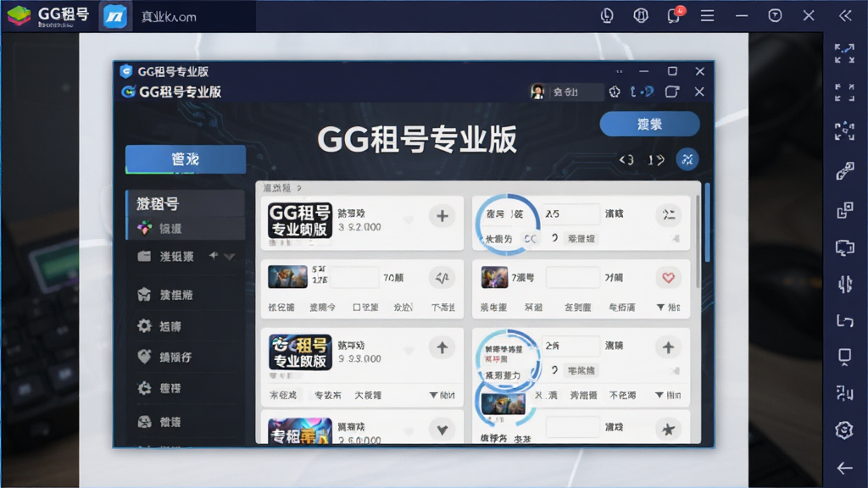Click the username field beside the avatar
Viewport: 868px width, 488px height.
(576, 91)
